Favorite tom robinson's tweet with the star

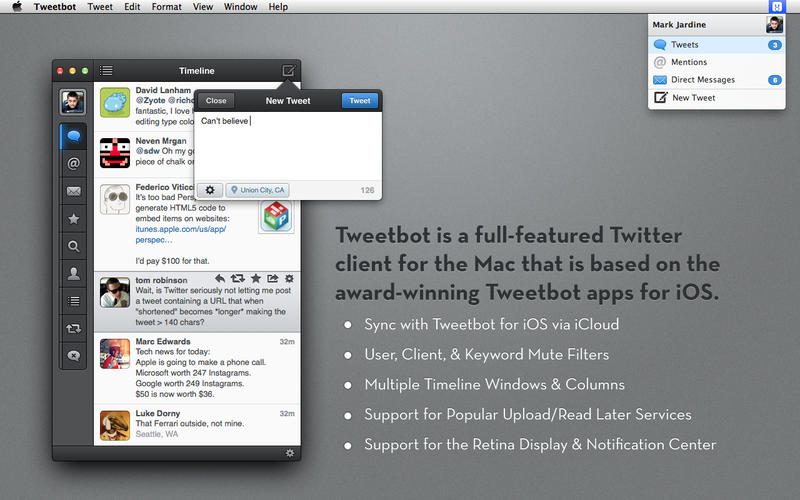pos(255,278)
